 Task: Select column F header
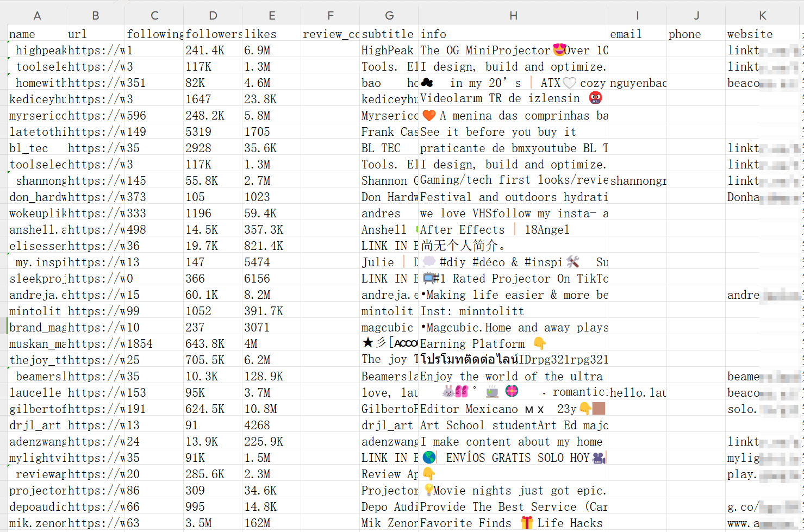[331, 16]
